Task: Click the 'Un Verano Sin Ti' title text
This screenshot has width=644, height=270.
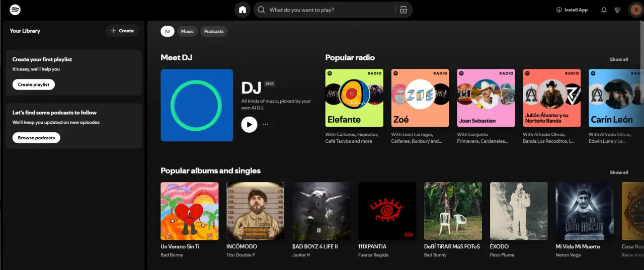Action: coord(180,246)
